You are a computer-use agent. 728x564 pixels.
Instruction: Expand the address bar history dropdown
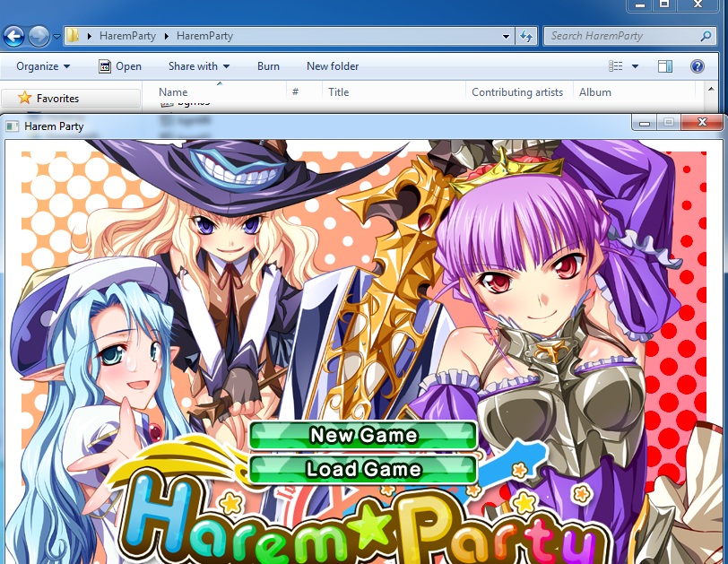click(x=507, y=36)
